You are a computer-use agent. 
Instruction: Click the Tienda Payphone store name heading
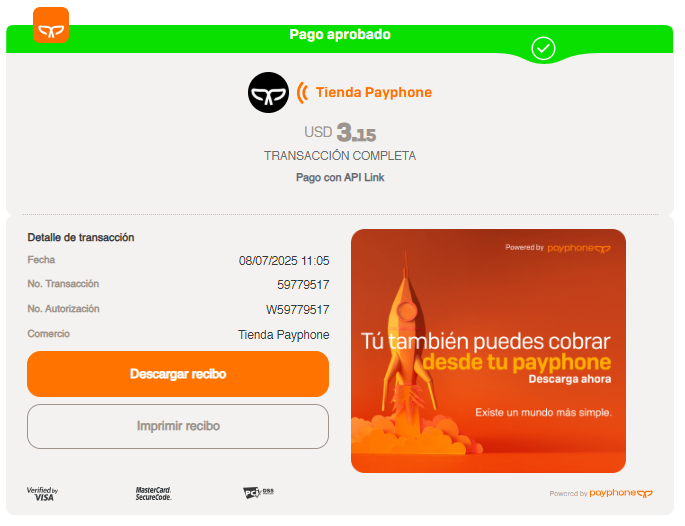click(374, 92)
